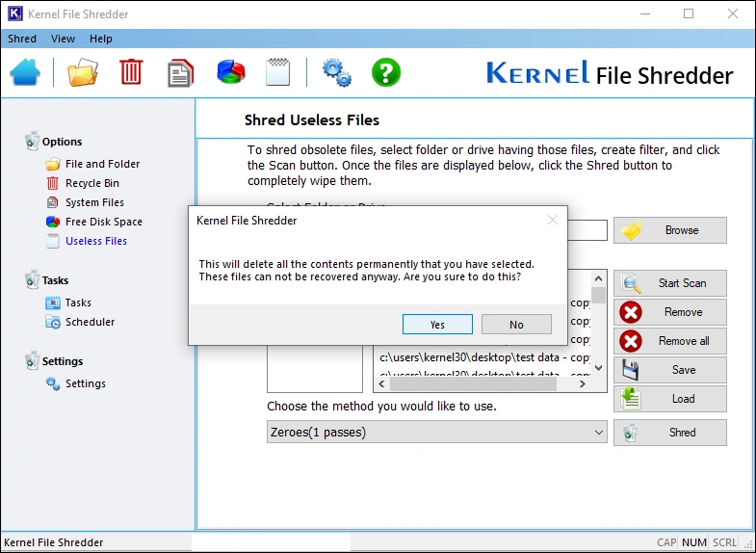Open the Shred menu
Viewport: 756px width, 553px height.
[x=22, y=39]
